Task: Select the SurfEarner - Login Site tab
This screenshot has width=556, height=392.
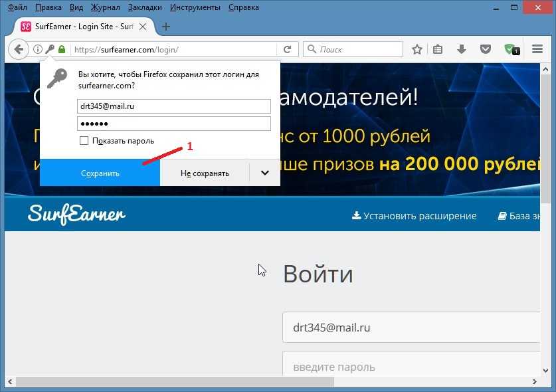Action: point(84,27)
